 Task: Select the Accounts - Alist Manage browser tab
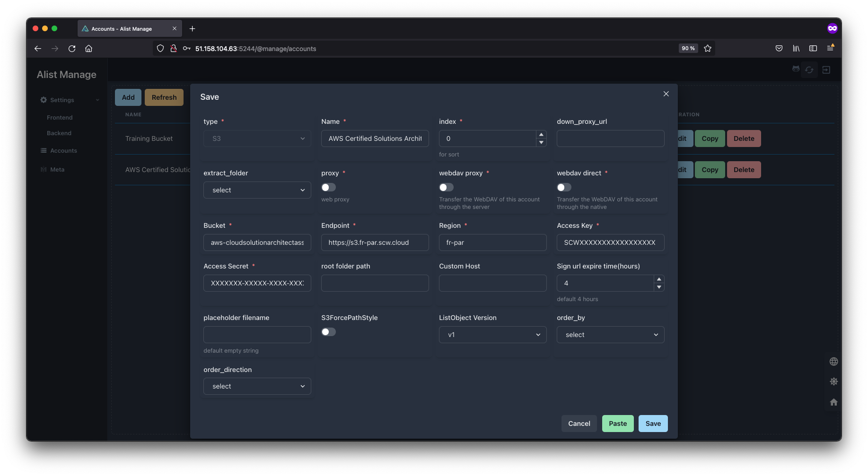(129, 28)
